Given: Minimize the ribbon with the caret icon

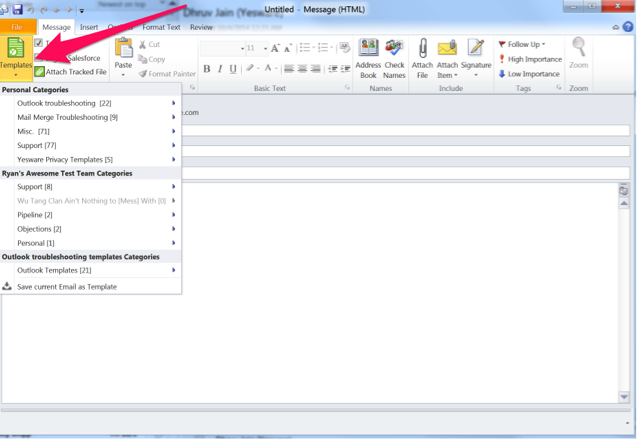Looking at the screenshot, I should (x=616, y=27).
